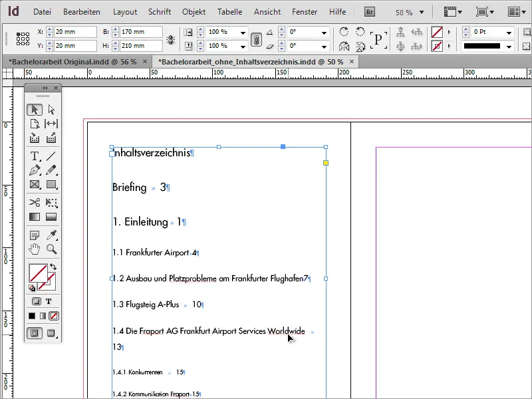Click the X position field 20 mm

(x=75, y=32)
